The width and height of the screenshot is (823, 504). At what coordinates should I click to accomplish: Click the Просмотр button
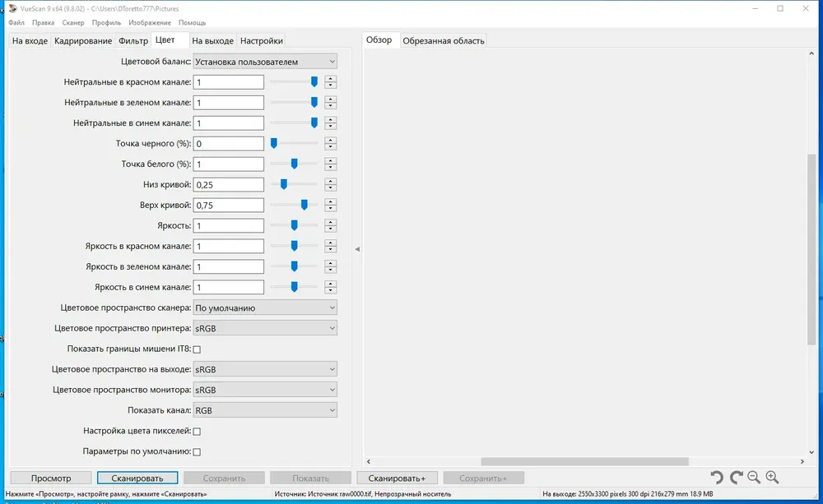[51, 478]
